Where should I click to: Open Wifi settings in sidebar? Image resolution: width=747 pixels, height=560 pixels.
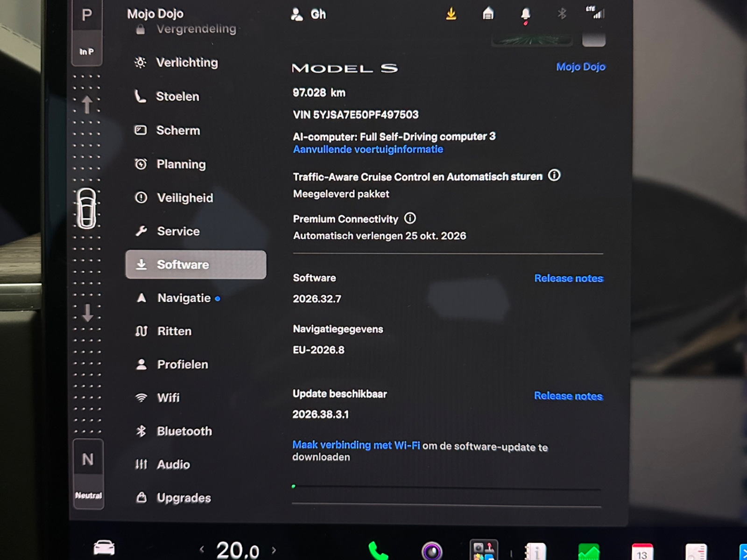tap(157, 398)
